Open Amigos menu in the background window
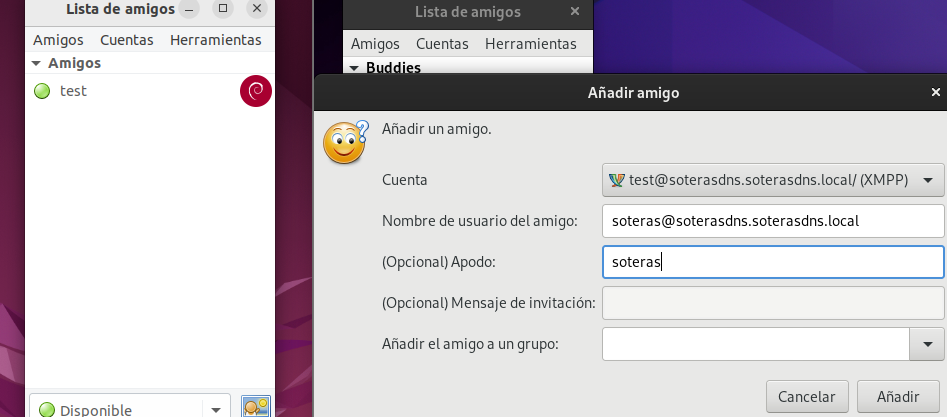 (x=375, y=44)
